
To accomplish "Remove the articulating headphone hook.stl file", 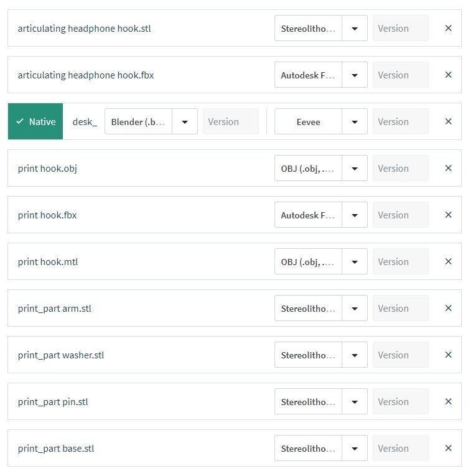I will click(448, 29).
